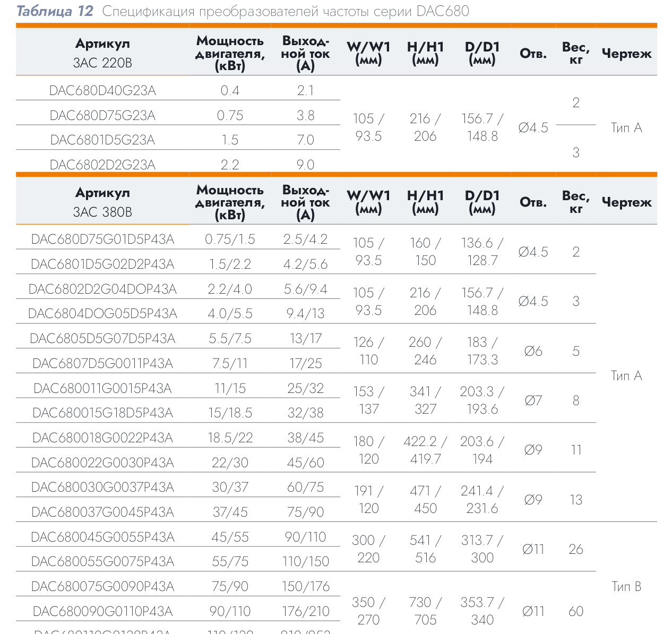Click the '471 / 450' height cell
This screenshot has height=634, width=672.
(425, 500)
